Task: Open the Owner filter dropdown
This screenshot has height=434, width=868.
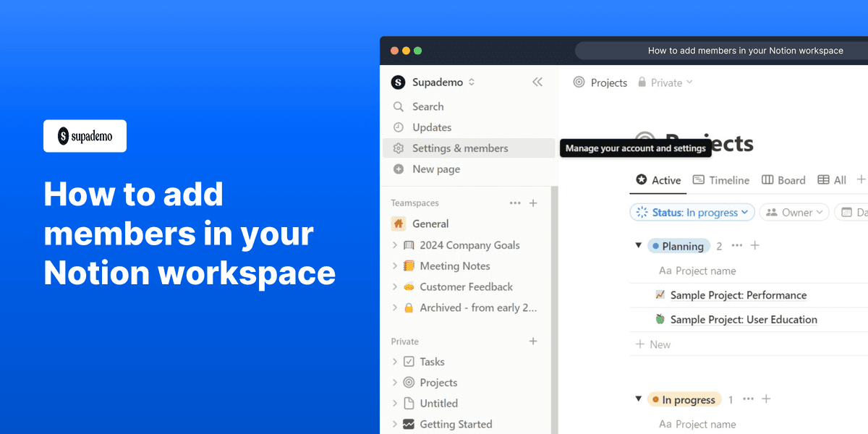Action: 793,212
